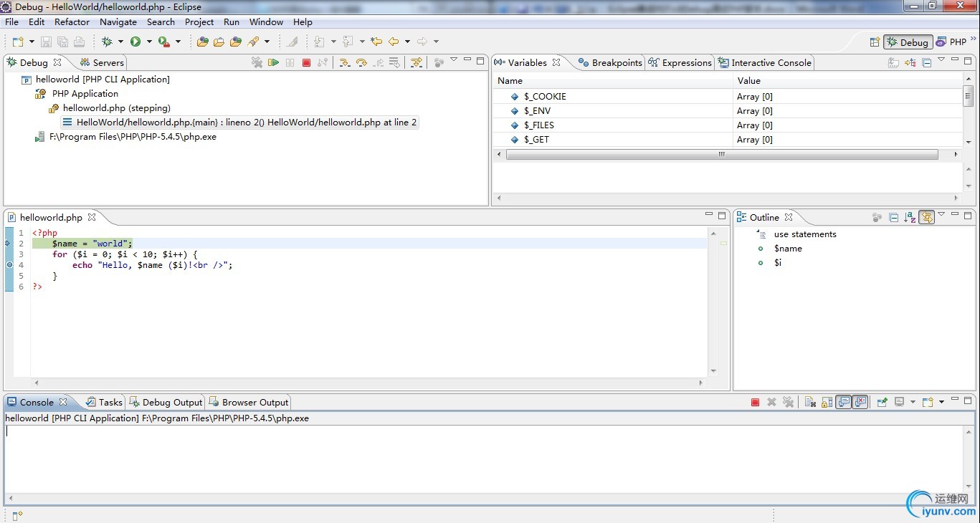Open the External Tools dropdown arrow
Viewport: 980px width, 523px height.
178,42
